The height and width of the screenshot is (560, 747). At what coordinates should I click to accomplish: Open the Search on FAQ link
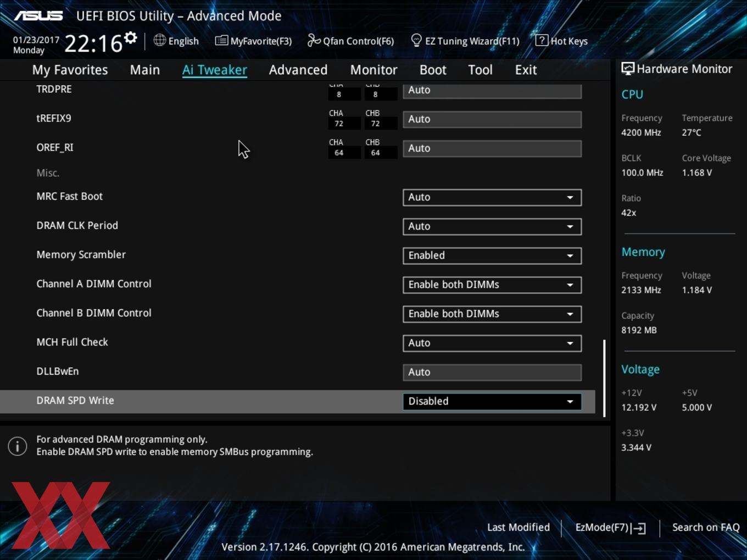point(706,528)
